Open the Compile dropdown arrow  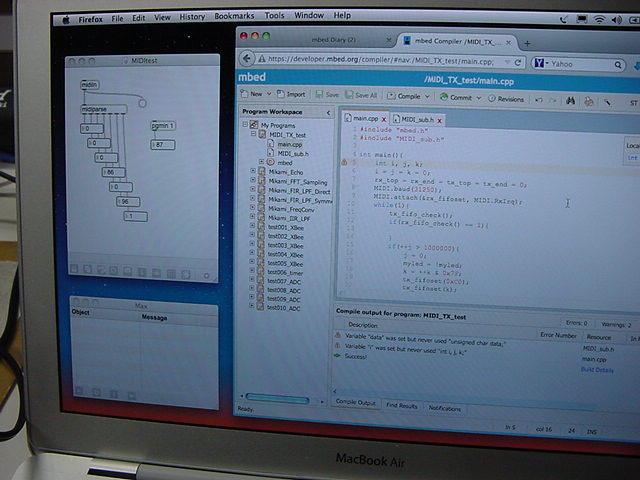(427, 97)
